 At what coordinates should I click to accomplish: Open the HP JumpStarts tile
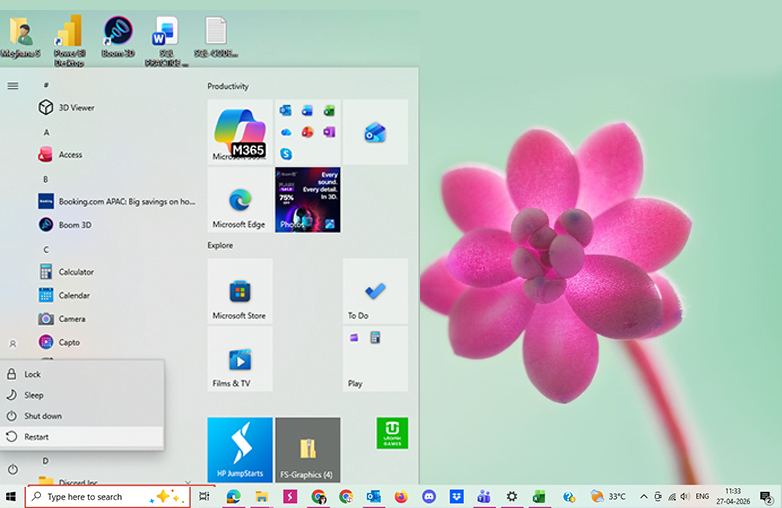click(240, 450)
